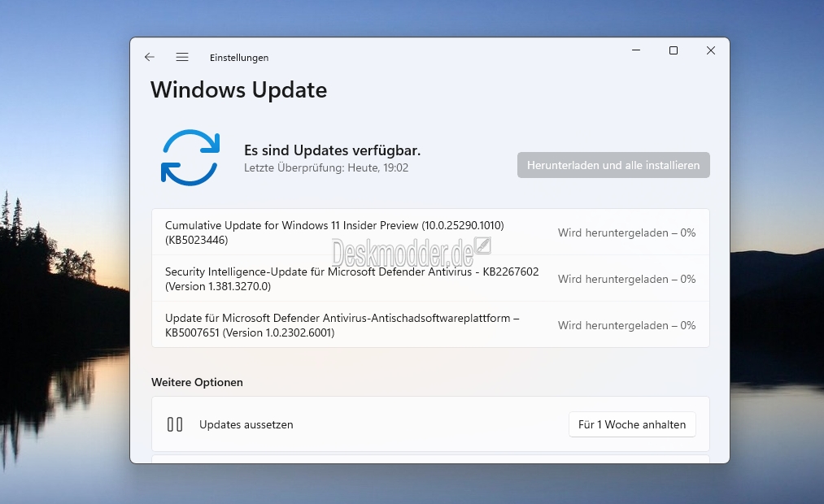Click download status of KB5007651 update
Screen dimensions: 824x504
626,325
